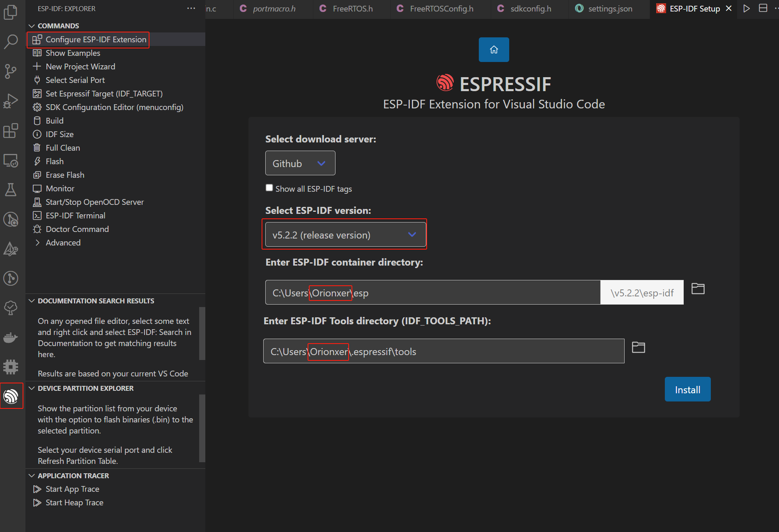
Task: Browse folder for ESP-IDF container directory
Action: tap(698, 289)
